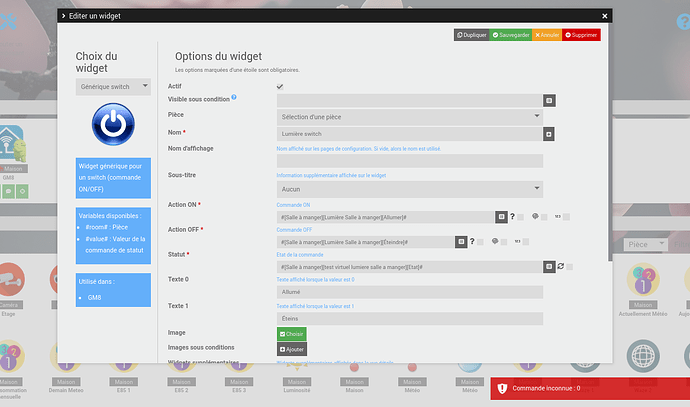The image size is (690, 407).
Task: Toggle the speech bubble checkbox for Action ON
Action: click(544, 217)
